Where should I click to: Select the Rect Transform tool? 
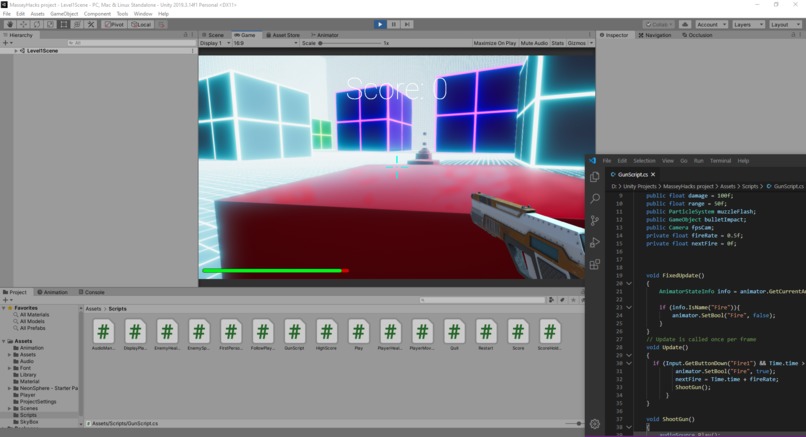tap(63, 24)
